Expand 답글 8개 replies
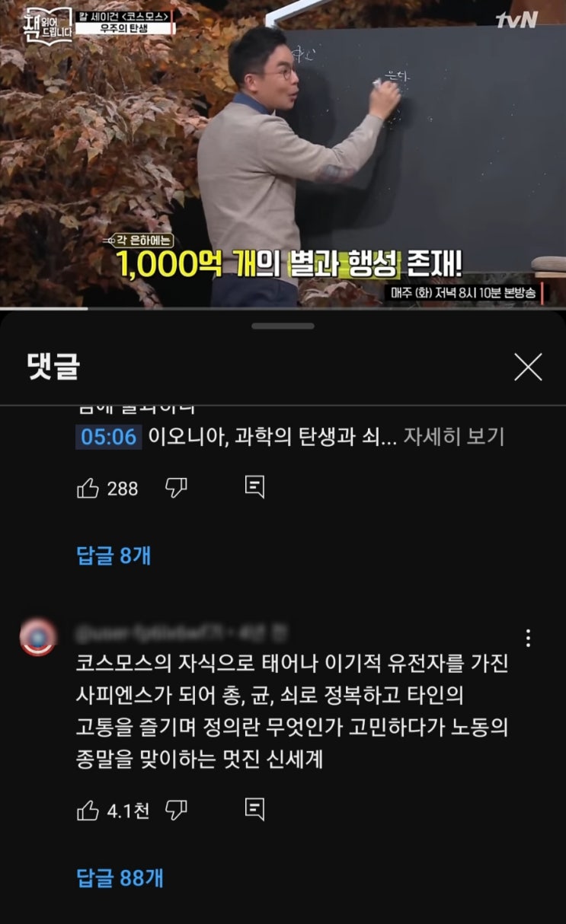 point(114,556)
